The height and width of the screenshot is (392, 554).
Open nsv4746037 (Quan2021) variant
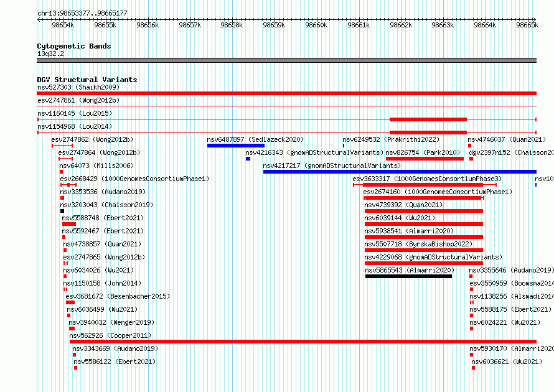pyautogui.click(x=507, y=139)
